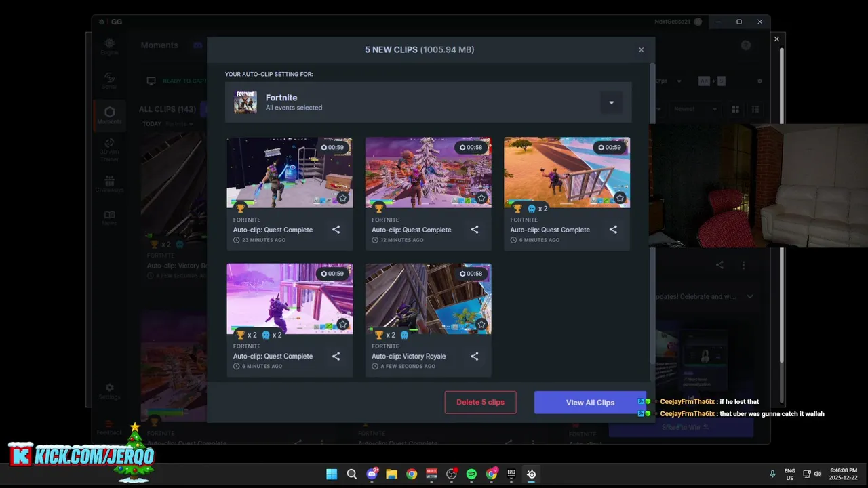Screen dimensions: 868x488
Task: Share the Victory Royale clip
Action: pyautogui.click(x=475, y=356)
